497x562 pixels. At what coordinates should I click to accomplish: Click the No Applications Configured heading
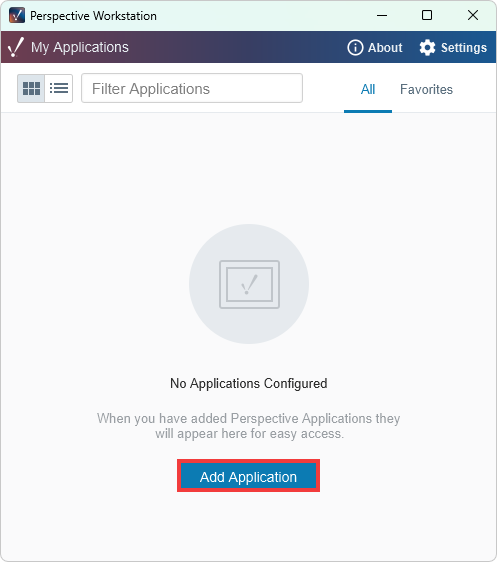coord(249,384)
